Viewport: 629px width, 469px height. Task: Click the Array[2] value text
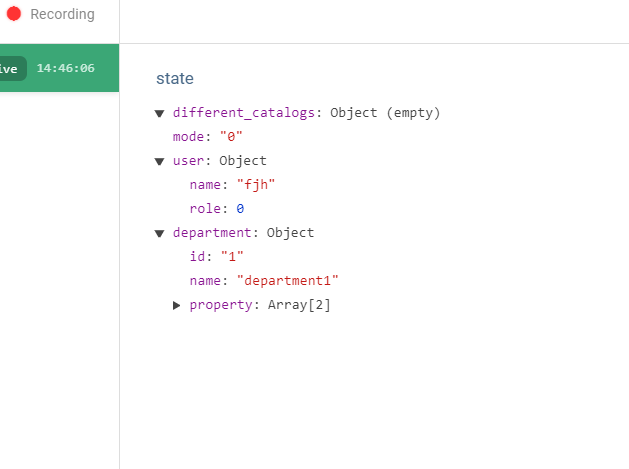click(299, 305)
